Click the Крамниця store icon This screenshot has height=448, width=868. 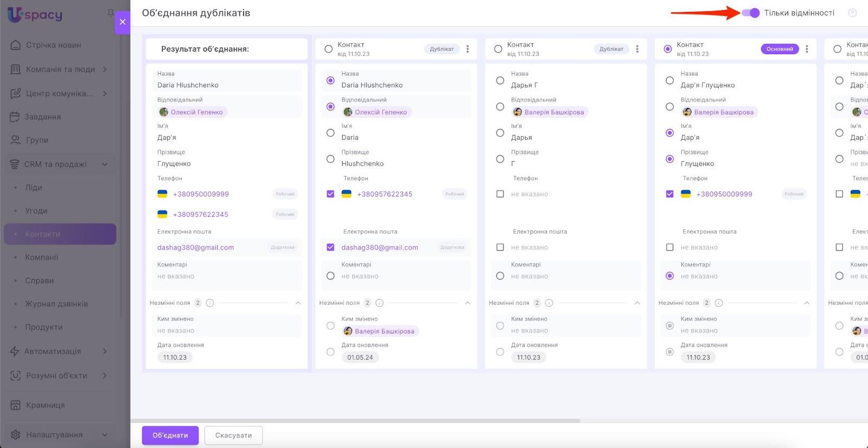(x=16, y=405)
